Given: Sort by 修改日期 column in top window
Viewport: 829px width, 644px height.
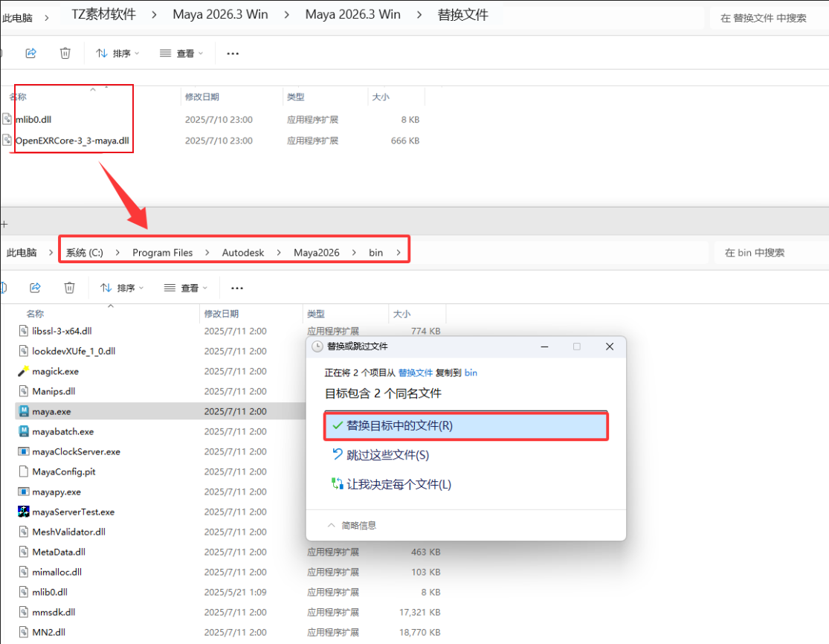Looking at the screenshot, I should tap(202, 97).
